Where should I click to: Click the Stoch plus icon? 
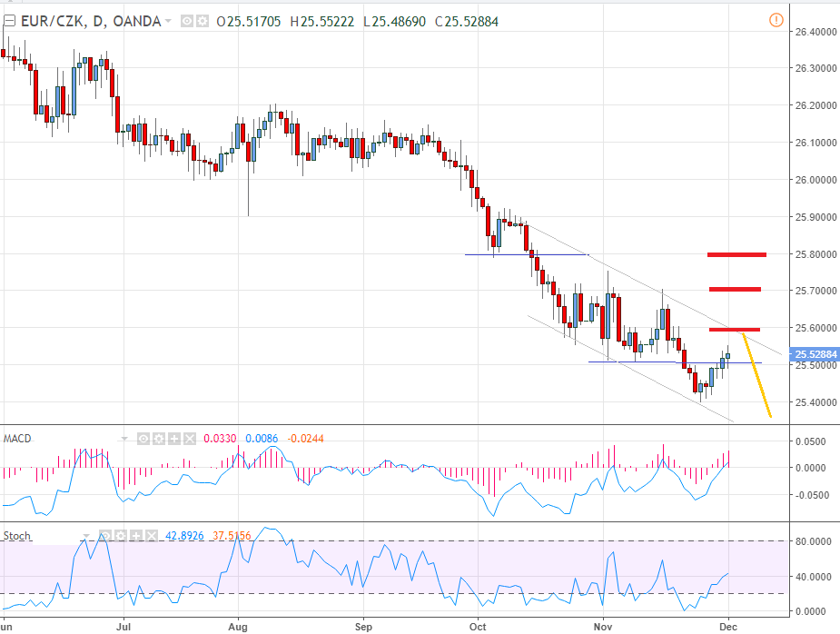[x=136, y=535]
